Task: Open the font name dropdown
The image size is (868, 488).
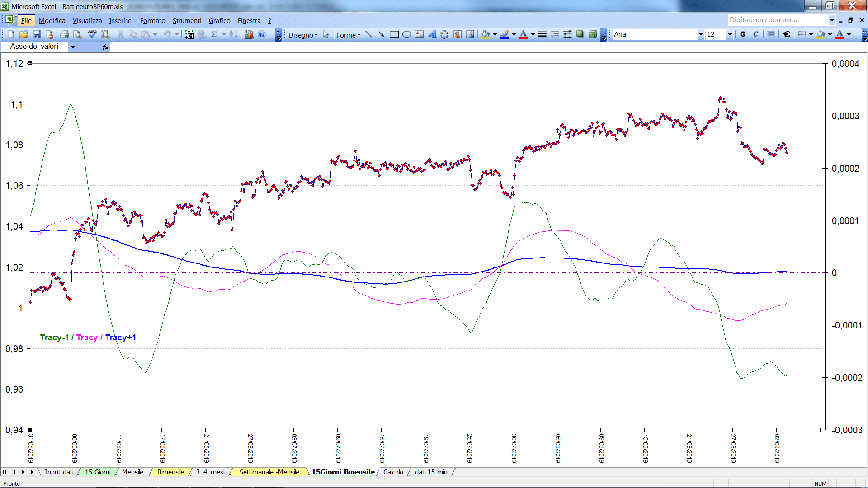Action: [x=701, y=34]
